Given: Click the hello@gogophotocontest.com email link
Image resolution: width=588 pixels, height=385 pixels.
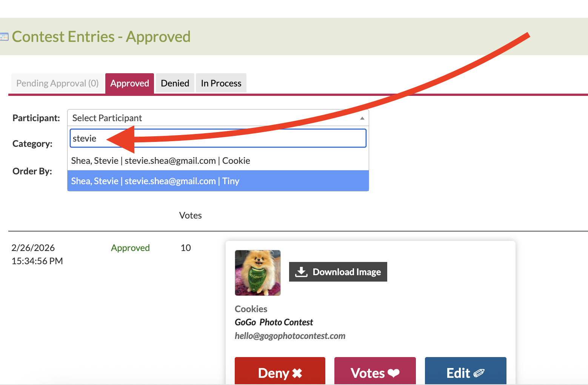Looking at the screenshot, I should 290,336.
